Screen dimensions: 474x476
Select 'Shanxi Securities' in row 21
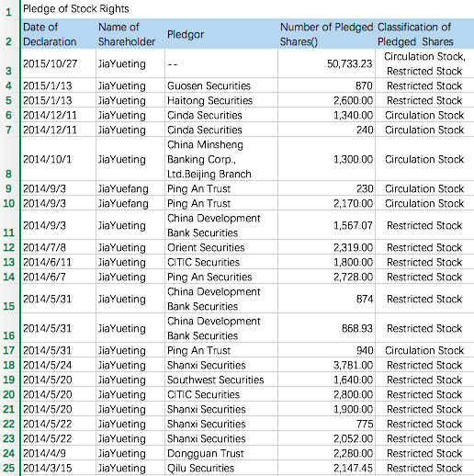point(206,409)
